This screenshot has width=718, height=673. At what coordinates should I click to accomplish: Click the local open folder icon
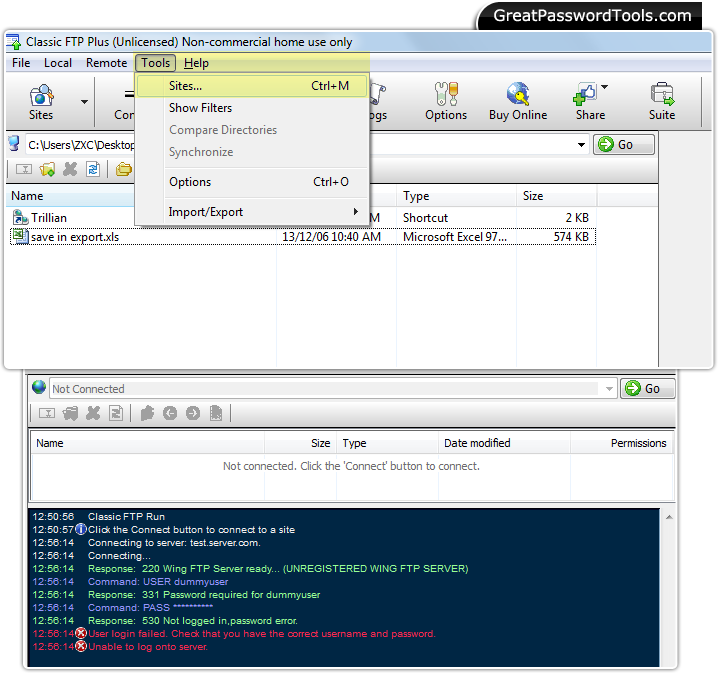tap(124, 169)
